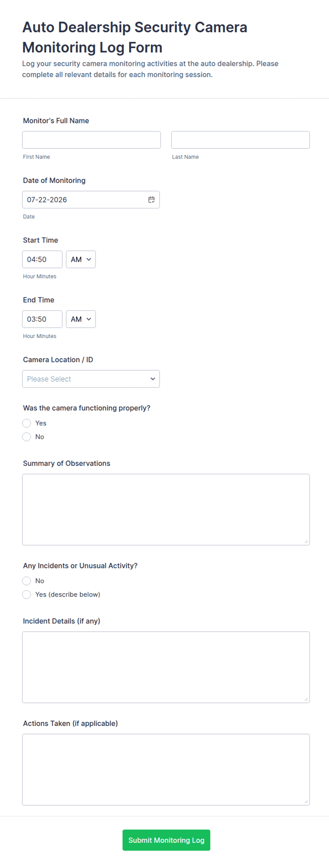Expand the Camera Location / ID dropdown
Image resolution: width=329 pixels, height=868 pixels.
[91, 379]
